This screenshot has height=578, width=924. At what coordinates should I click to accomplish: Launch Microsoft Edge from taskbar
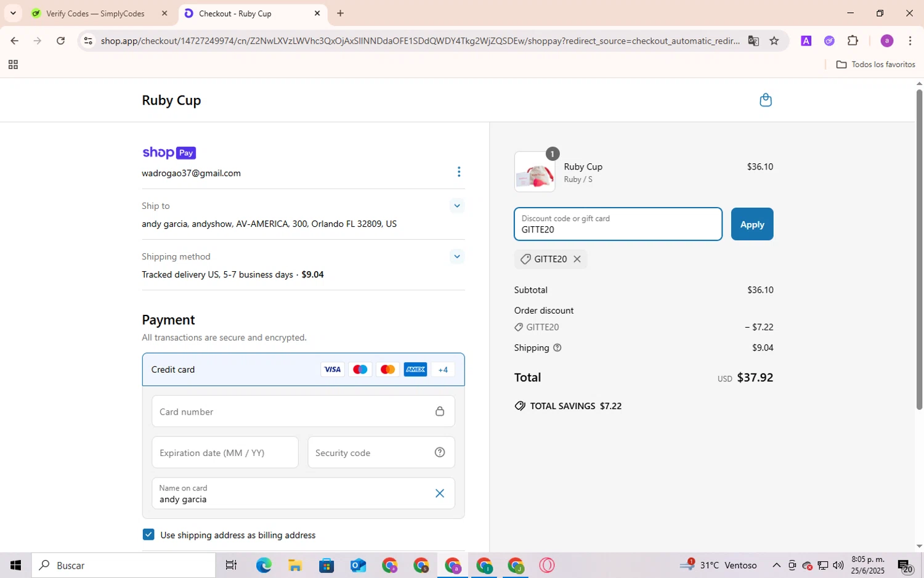point(264,565)
